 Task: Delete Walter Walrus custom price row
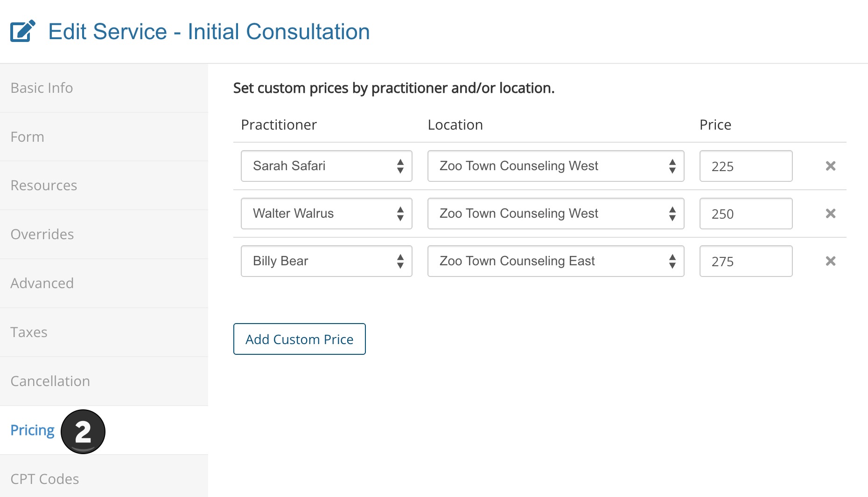(830, 214)
